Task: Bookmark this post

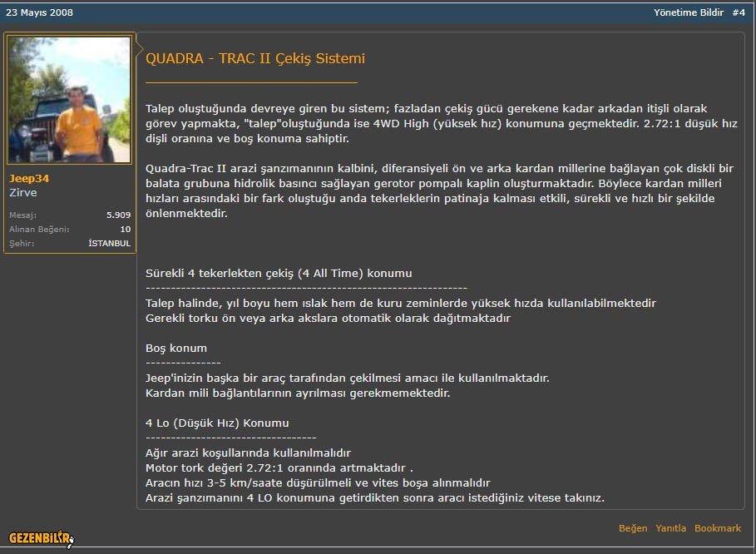Action: tap(718, 528)
